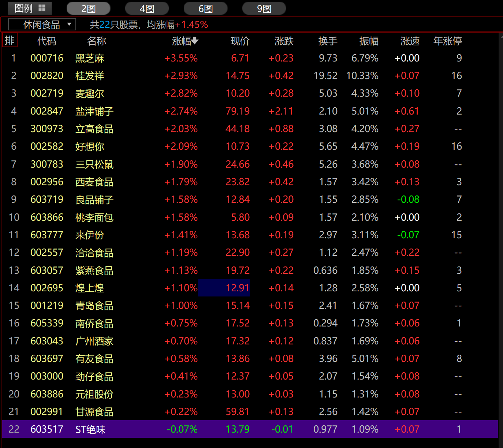503x448 pixels.
Task: Select stock code 002956
Action: tap(47, 182)
